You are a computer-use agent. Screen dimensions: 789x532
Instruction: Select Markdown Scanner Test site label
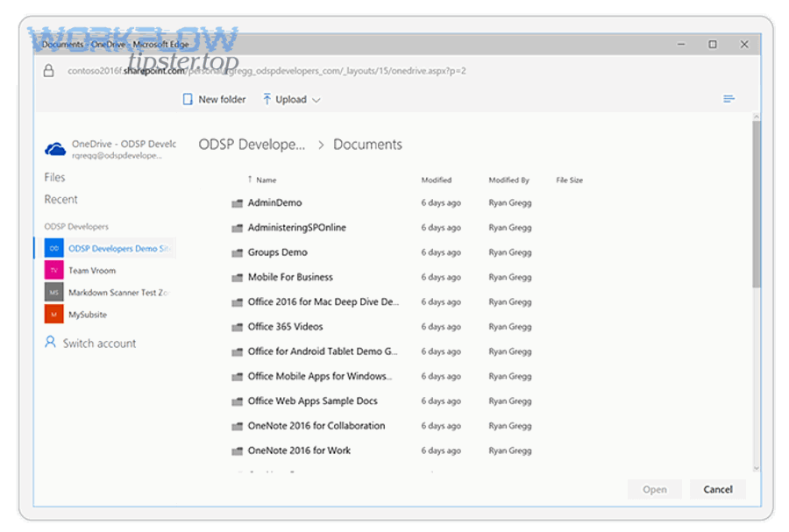click(x=118, y=293)
